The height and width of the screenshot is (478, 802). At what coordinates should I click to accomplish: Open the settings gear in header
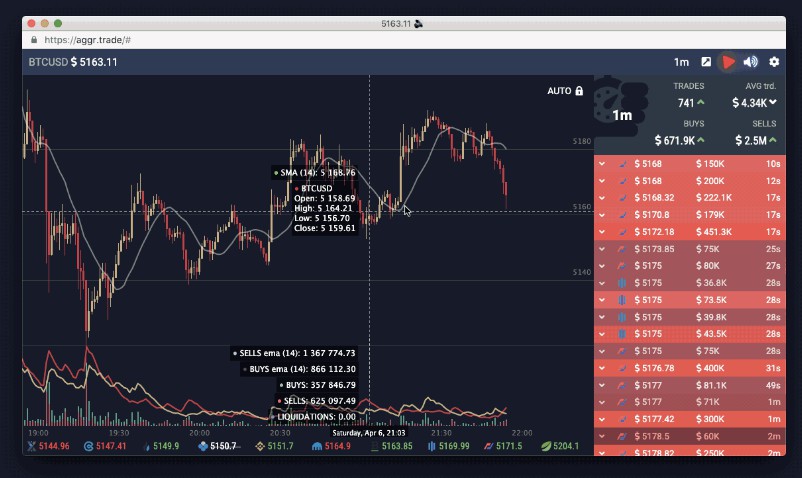[773, 62]
